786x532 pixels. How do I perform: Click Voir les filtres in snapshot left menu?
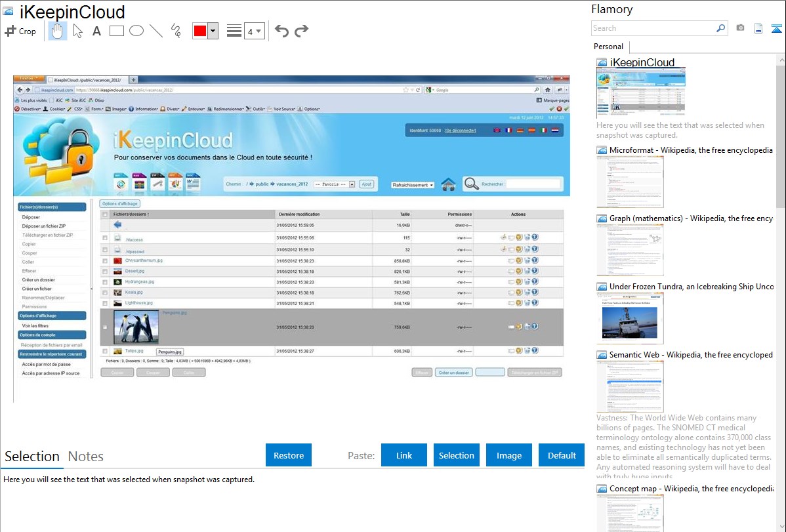tap(35, 325)
